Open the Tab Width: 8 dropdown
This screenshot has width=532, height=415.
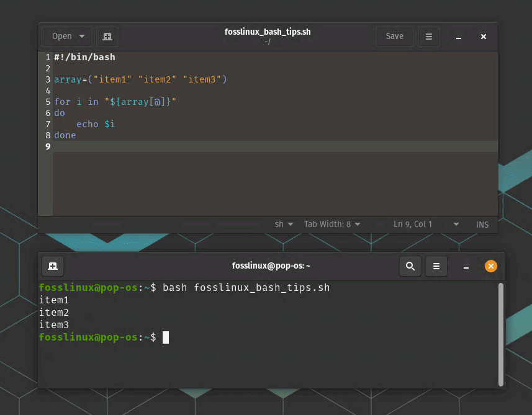332,224
